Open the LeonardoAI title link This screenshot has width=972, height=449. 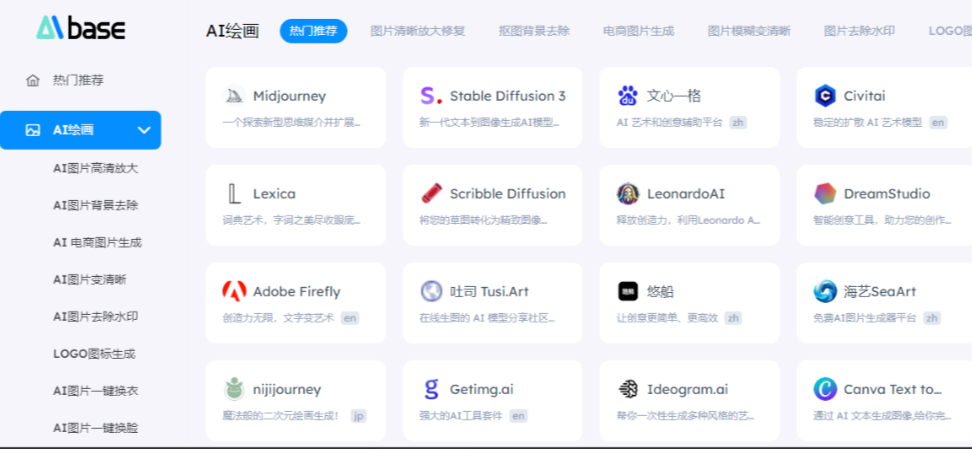click(686, 193)
